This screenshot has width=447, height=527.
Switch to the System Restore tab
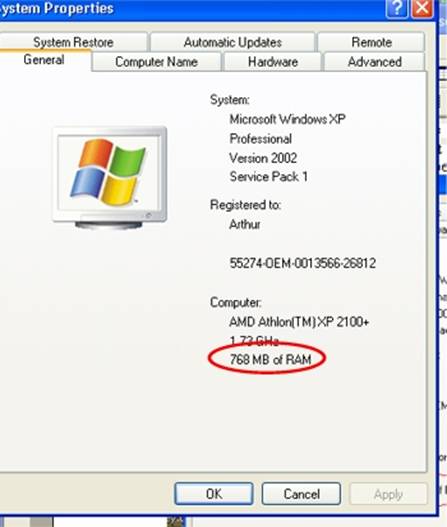coord(73,42)
